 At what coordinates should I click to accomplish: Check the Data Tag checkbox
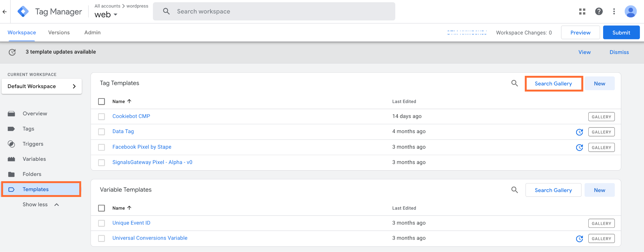pyautogui.click(x=102, y=132)
